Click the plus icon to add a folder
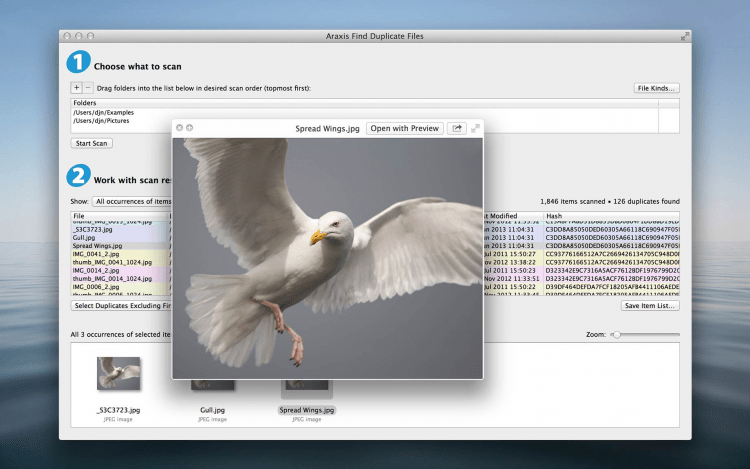 (76, 88)
